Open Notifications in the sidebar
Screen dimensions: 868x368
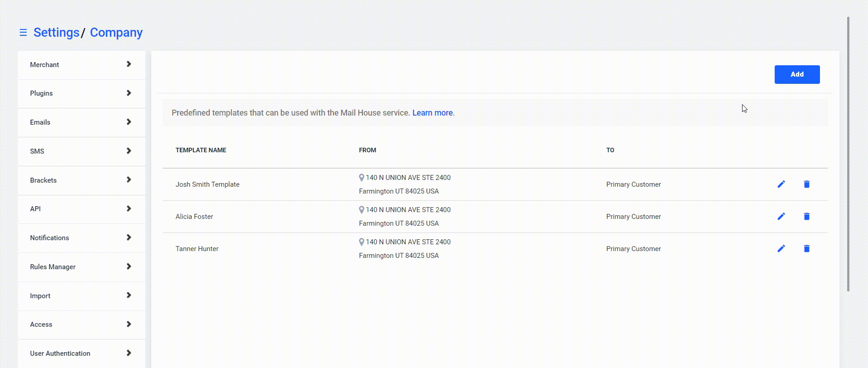[x=82, y=238]
